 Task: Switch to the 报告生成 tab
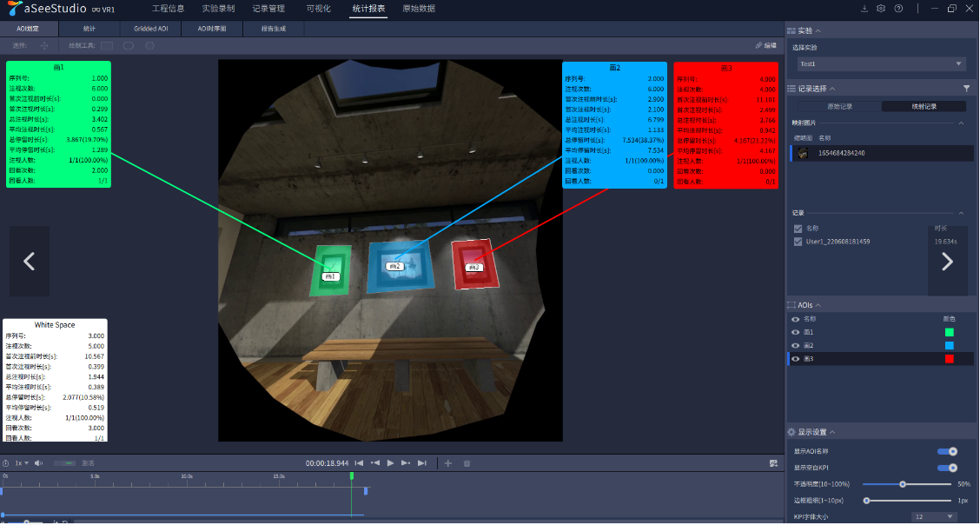click(x=274, y=29)
